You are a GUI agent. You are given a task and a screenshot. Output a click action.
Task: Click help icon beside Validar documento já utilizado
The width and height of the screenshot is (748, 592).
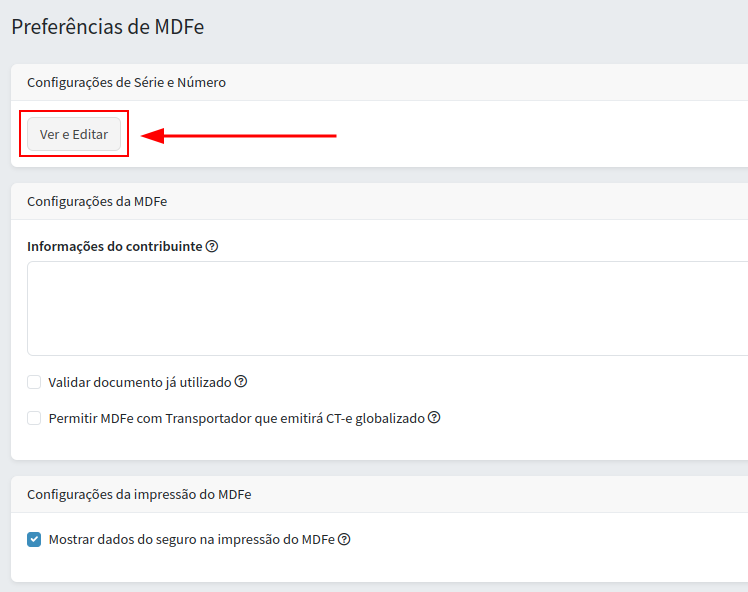coord(241,382)
